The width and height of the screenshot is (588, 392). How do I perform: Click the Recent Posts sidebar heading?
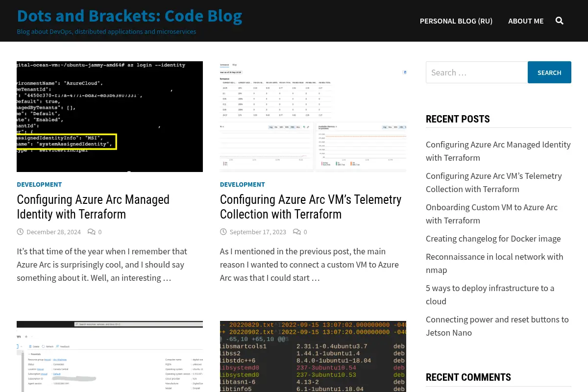coord(458,119)
